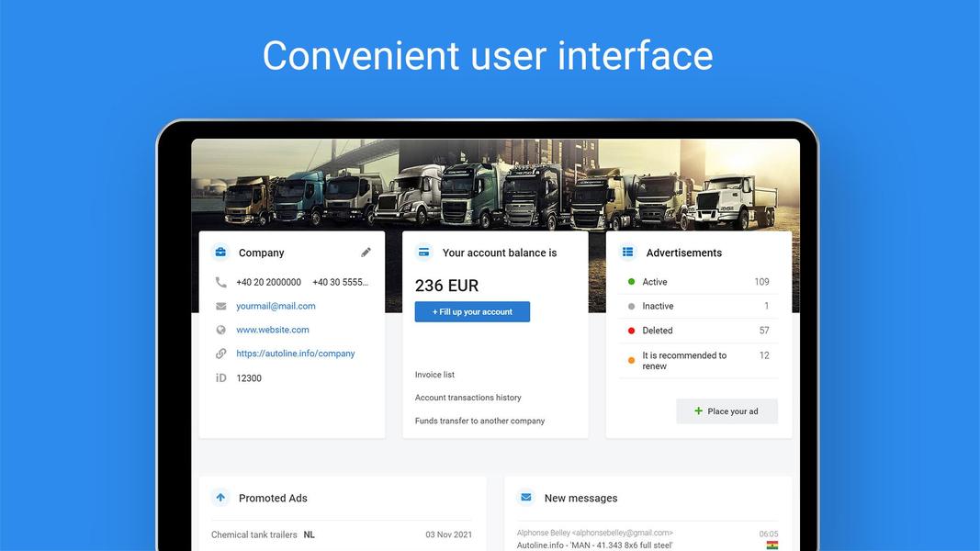Click the envelope New messages icon
The image size is (980, 551).
(526, 498)
